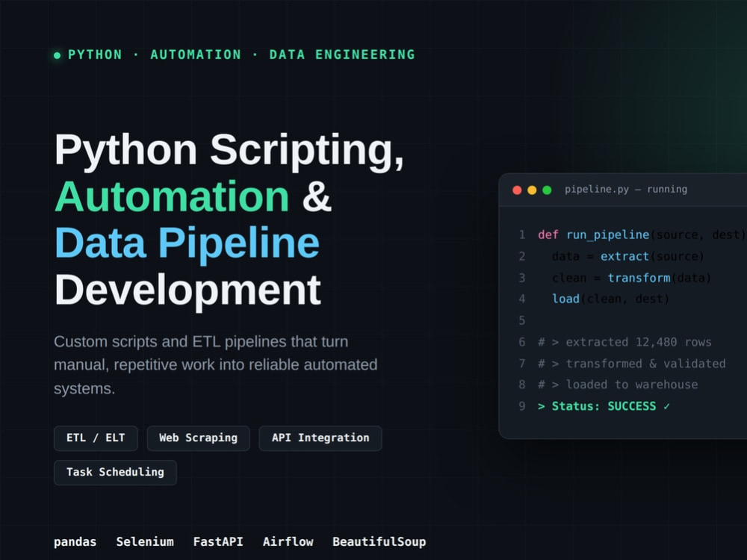Click the Selenium label
The image size is (747, 560).
point(145,542)
